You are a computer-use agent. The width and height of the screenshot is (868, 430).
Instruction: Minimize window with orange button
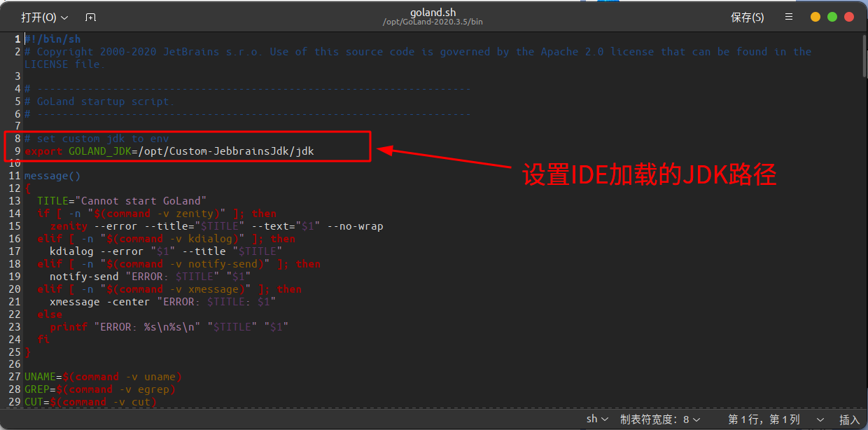[815, 17]
